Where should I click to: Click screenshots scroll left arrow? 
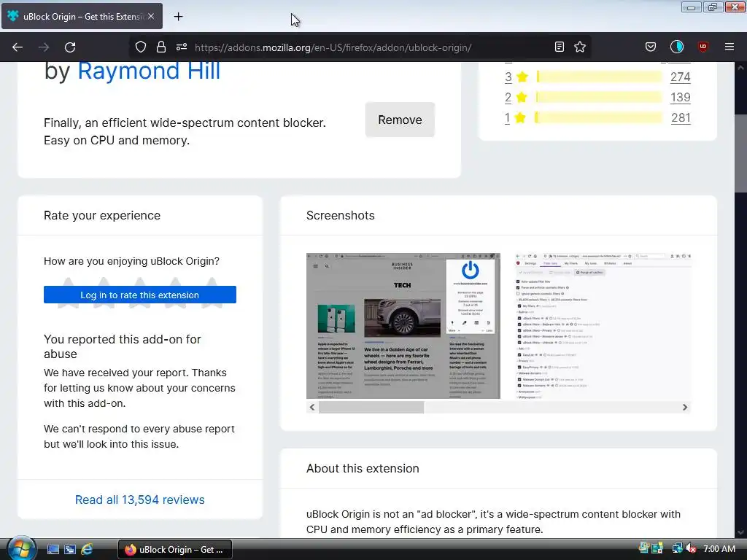[312, 407]
